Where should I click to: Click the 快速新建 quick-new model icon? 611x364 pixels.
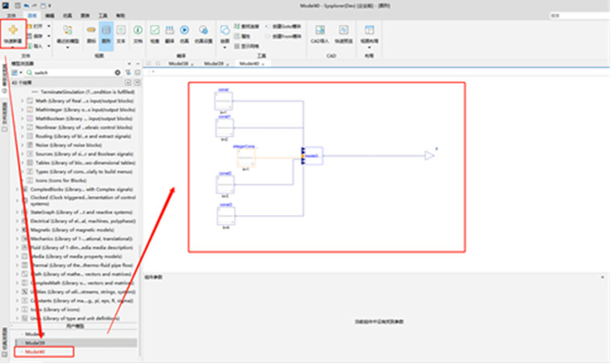(x=13, y=30)
